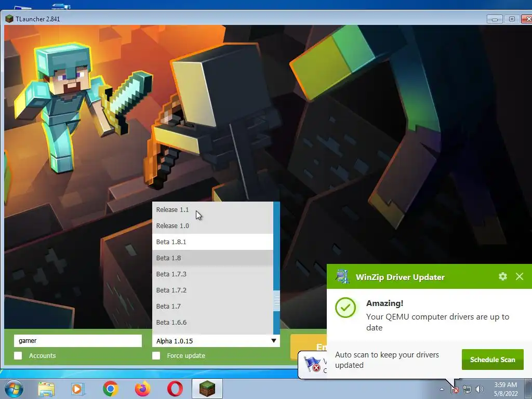This screenshot has width=532, height=399.
Task: Enable the Force update checkbox
Action: click(156, 355)
